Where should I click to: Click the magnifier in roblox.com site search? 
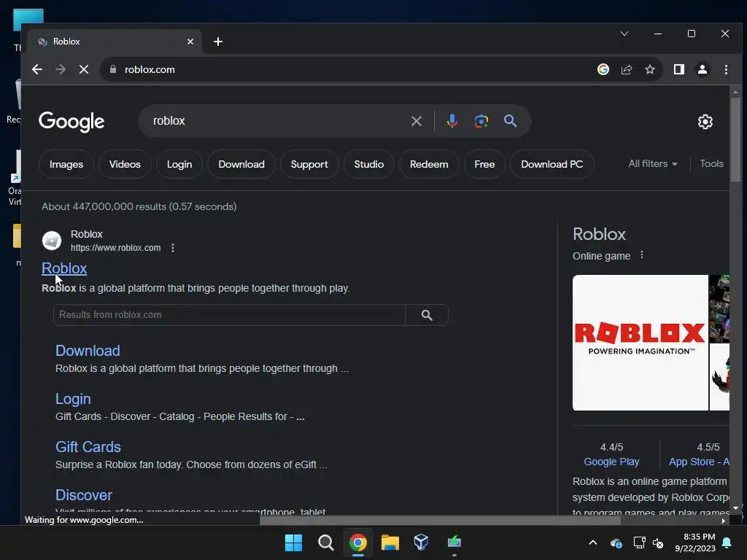coord(427,315)
